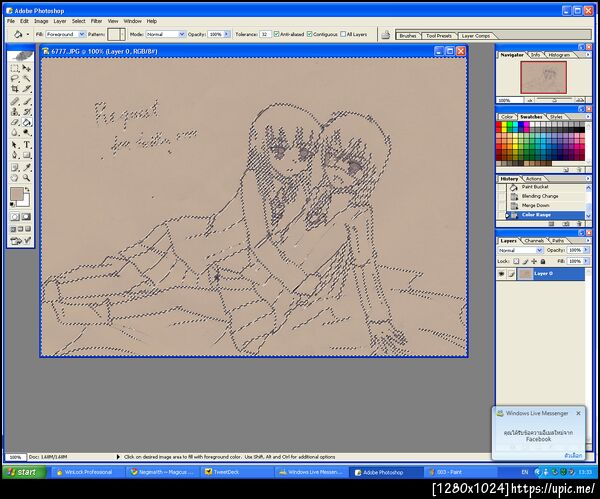This screenshot has width=600, height=499.
Task: Close the Windows Live Messenger notification
Action: 578,414
